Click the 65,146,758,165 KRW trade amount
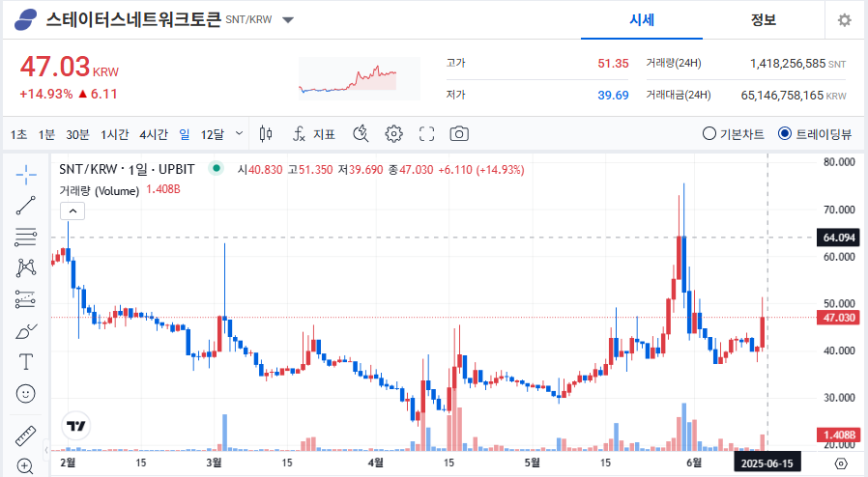The image size is (868, 477). coord(794,96)
